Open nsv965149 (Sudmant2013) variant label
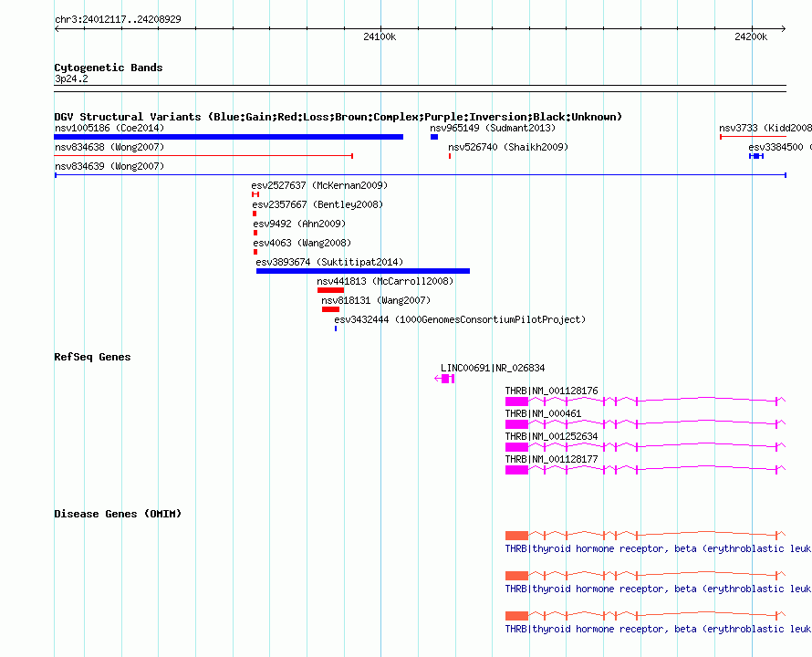812x657 pixels. click(x=493, y=128)
